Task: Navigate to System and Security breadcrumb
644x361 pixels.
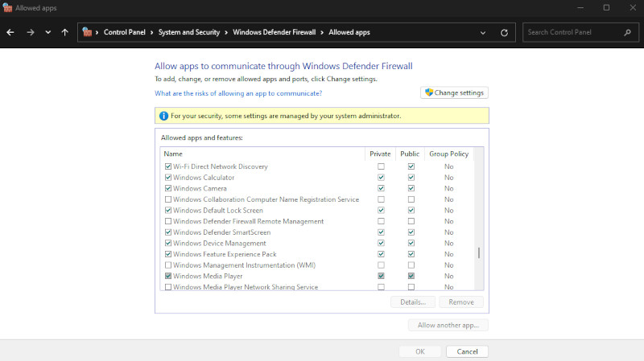Action: point(189,32)
